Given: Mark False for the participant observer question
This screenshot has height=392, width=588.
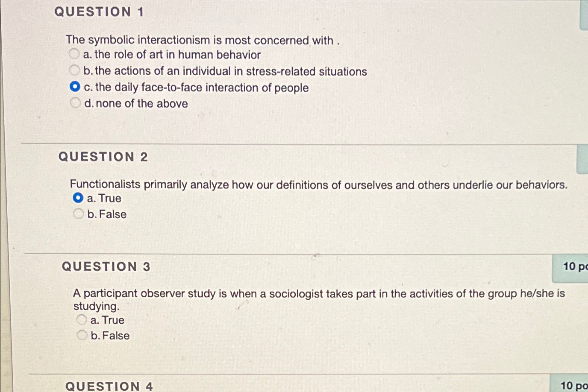Looking at the screenshot, I should pyautogui.click(x=82, y=335).
